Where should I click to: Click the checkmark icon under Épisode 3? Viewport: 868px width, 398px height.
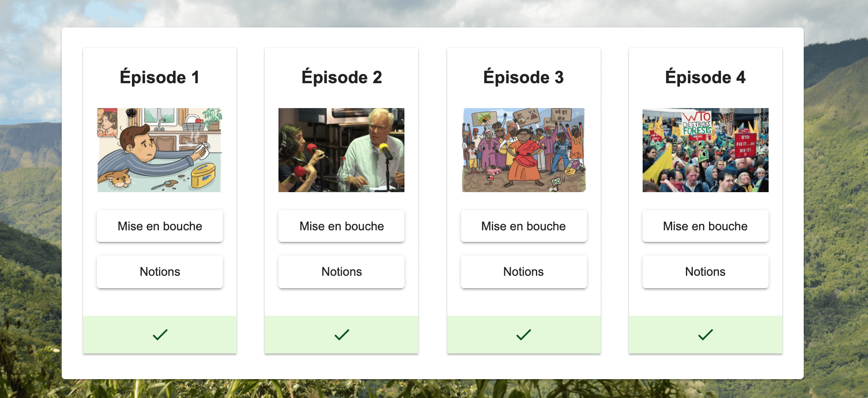(x=524, y=335)
